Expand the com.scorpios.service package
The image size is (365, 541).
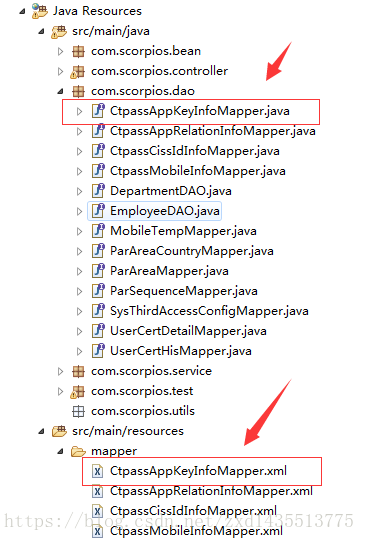pyautogui.click(x=60, y=371)
